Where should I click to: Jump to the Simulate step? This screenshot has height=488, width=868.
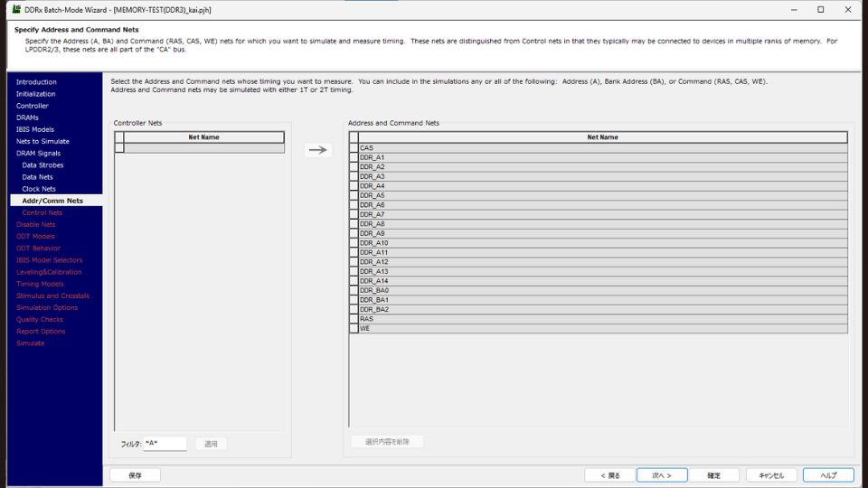coord(30,343)
